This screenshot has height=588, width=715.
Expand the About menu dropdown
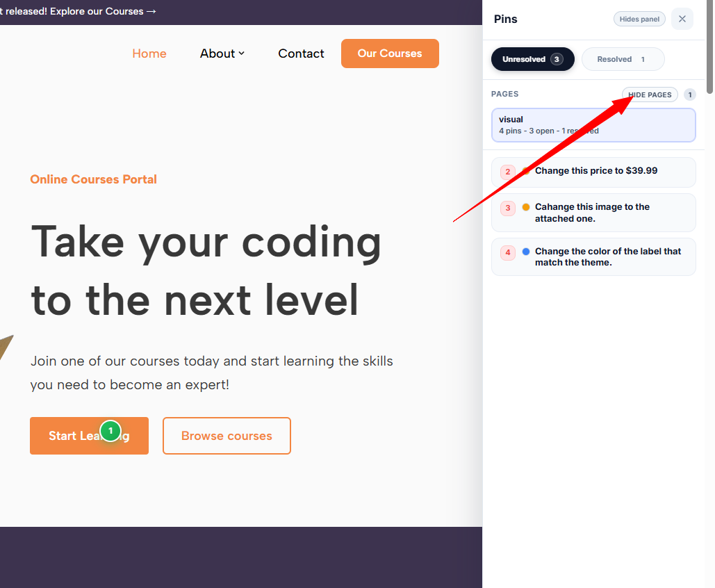(222, 54)
